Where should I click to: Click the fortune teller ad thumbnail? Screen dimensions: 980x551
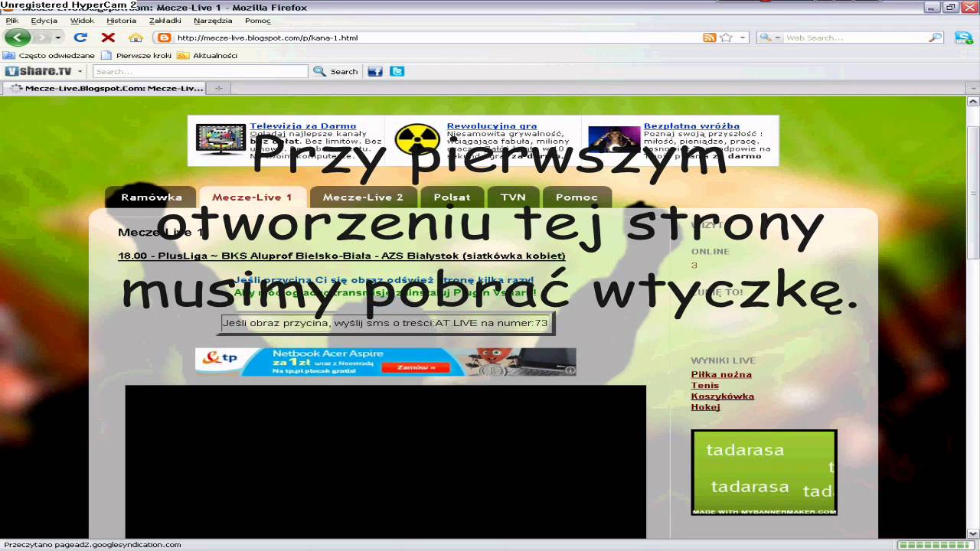614,140
